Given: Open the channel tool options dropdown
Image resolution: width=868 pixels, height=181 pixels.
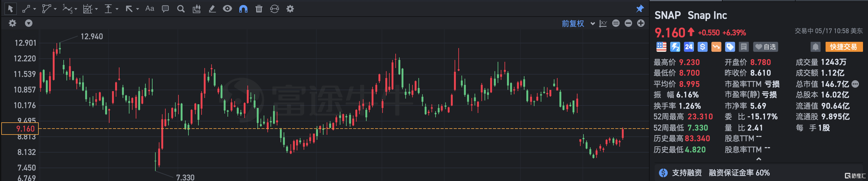Looking at the screenshot, I should [96, 9].
